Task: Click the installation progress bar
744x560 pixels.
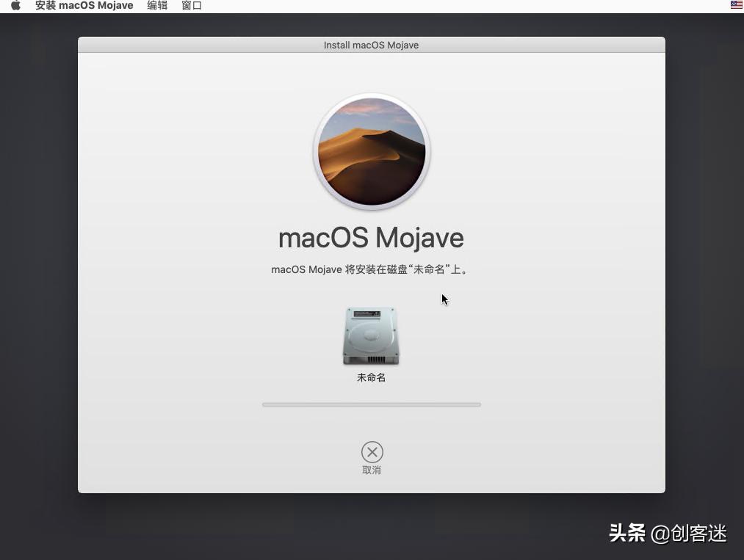Action: pyautogui.click(x=371, y=404)
